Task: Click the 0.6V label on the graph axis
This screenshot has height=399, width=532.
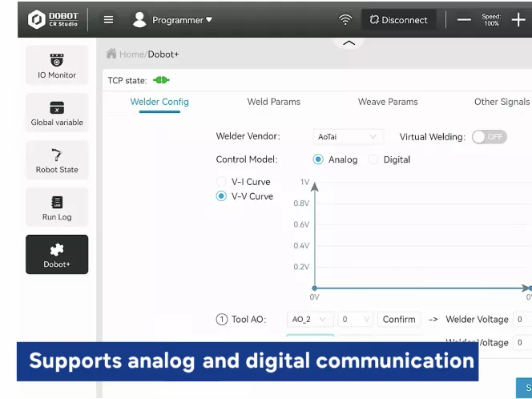Action: click(301, 224)
